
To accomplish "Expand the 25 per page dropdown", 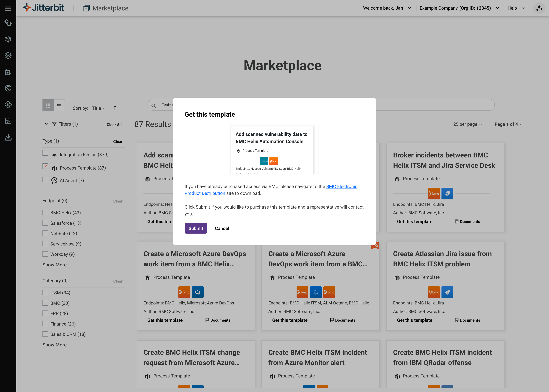I will (467, 124).
